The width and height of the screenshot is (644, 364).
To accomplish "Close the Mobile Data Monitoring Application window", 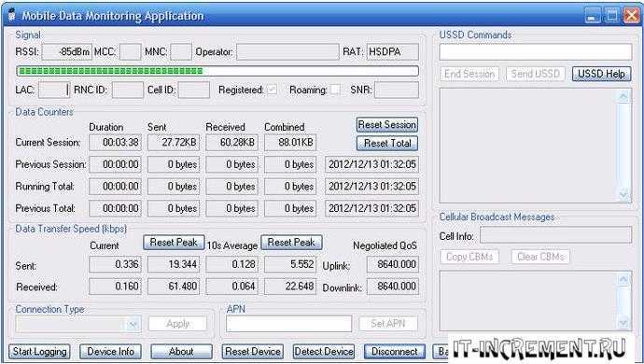I will [x=632, y=16].
